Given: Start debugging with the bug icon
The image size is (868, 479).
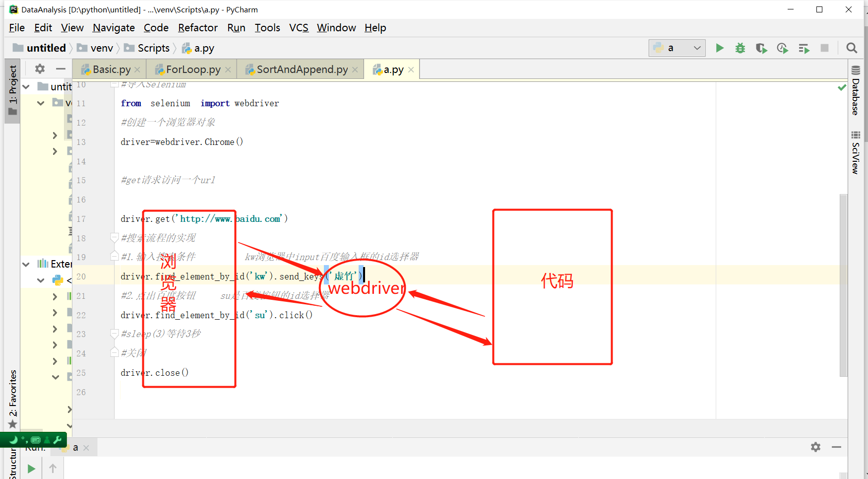Looking at the screenshot, I should coord(740,48).
